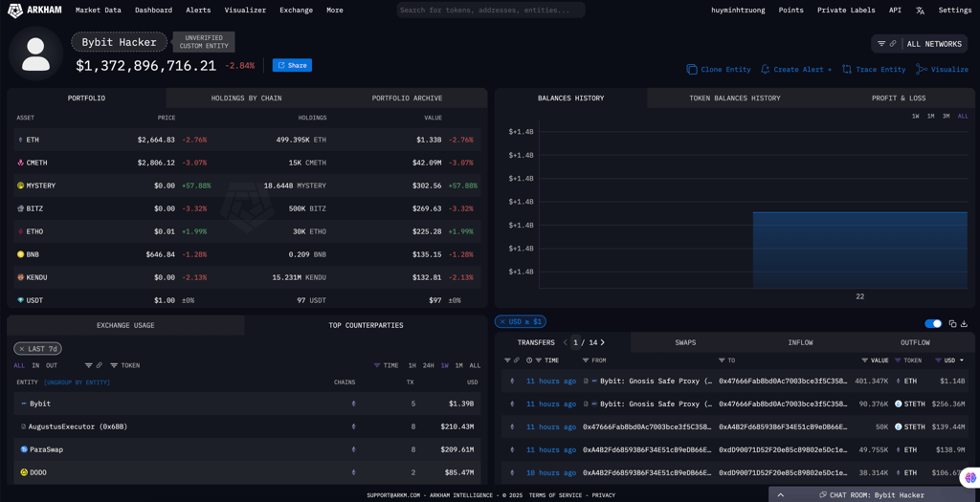
Task: Switch to Profit & Loss tab
Action: [x=899, y=98]
